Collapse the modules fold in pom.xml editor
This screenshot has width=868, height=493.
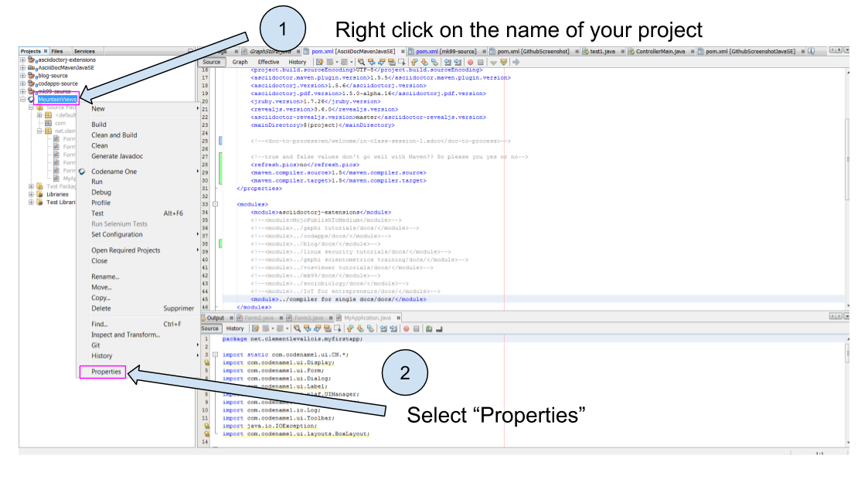216,204
